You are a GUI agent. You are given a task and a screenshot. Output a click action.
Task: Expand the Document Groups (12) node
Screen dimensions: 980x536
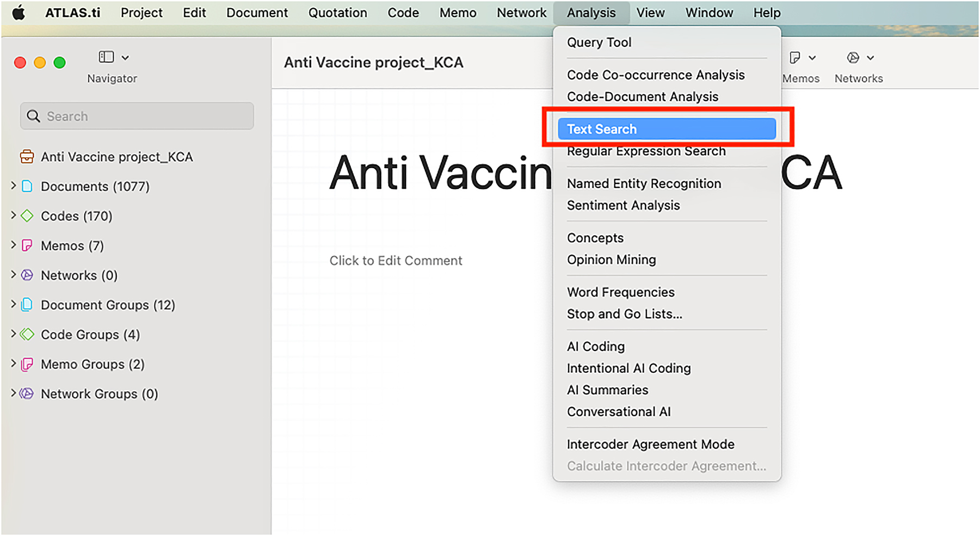tap(14, 304)
